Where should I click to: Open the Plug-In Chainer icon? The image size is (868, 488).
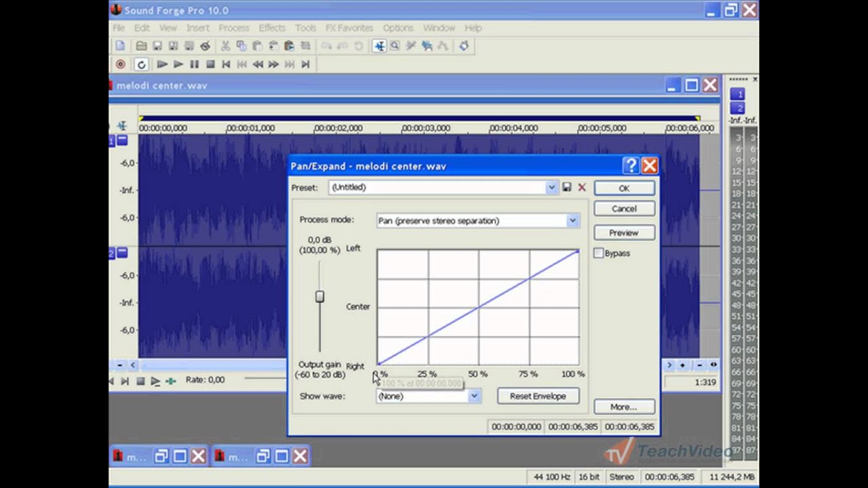coord(464,46)
